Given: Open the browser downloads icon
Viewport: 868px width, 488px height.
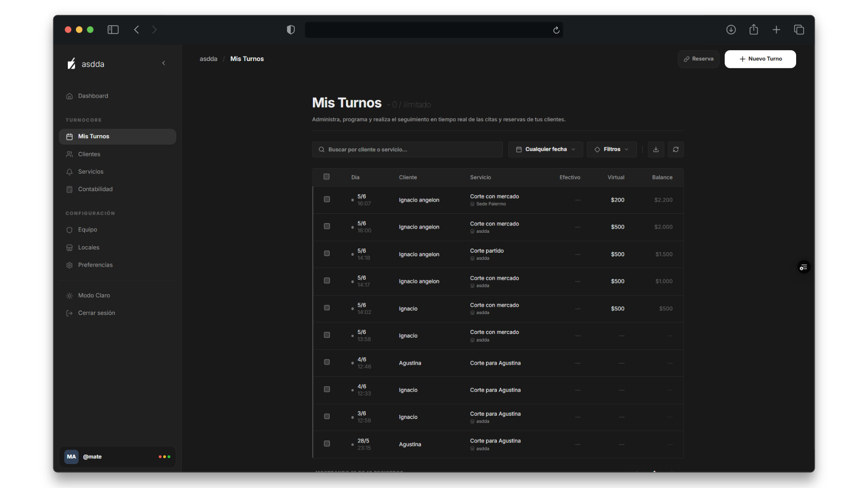Looking at the screenshot, I should click(x=731, y=30).
